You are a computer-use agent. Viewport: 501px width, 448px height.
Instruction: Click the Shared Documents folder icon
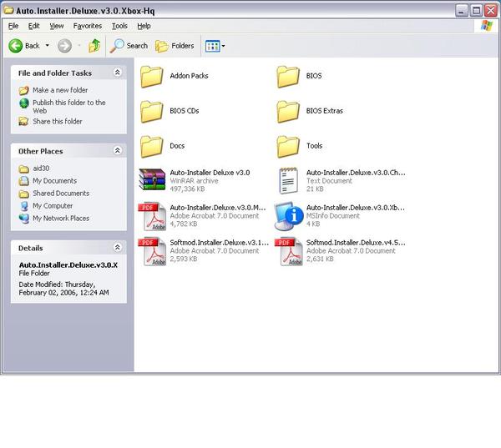[x=23, y=194]
